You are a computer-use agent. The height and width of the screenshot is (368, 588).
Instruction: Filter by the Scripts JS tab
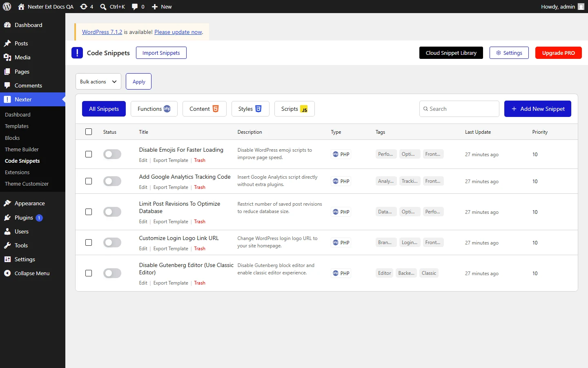coord(294,109)
